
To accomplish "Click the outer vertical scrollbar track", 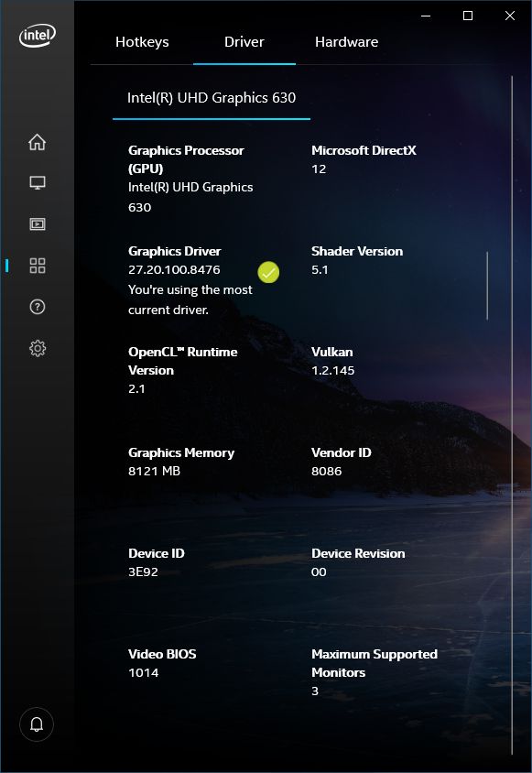I will [512, 414].
